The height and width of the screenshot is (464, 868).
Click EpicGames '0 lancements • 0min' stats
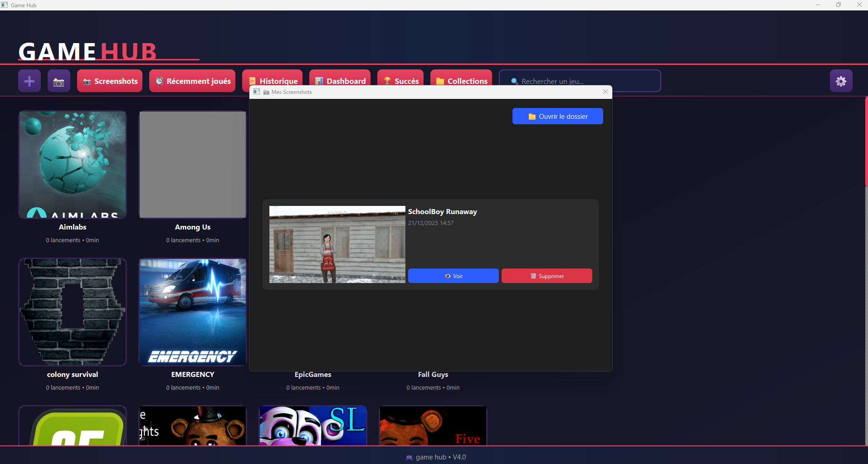(313, 387)
